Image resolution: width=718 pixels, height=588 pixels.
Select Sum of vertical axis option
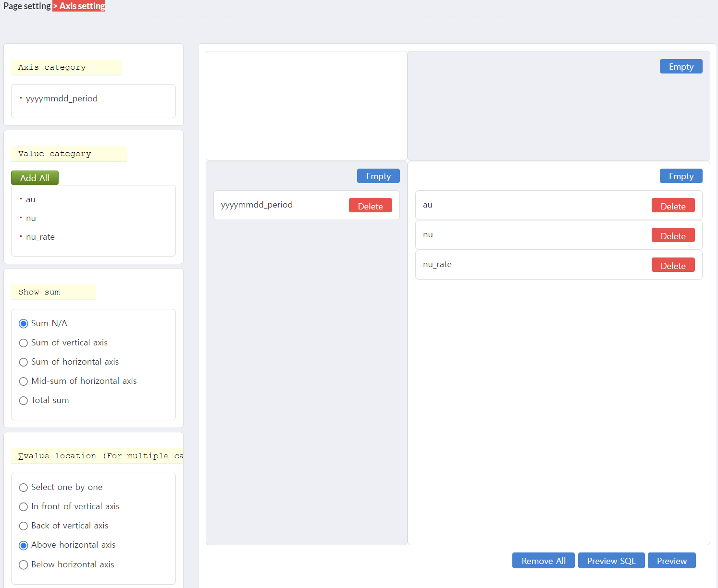click(23, 343)
